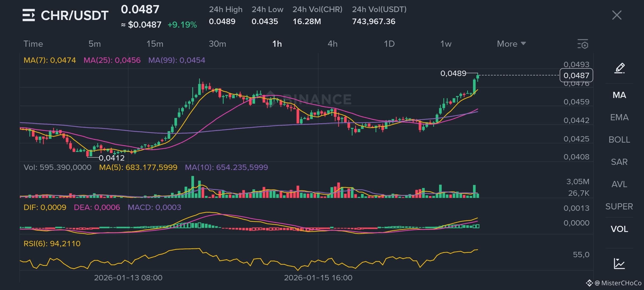Click the MA(25): 0,0456 legend
644x290 pixels.
click(x=112, y=60)
